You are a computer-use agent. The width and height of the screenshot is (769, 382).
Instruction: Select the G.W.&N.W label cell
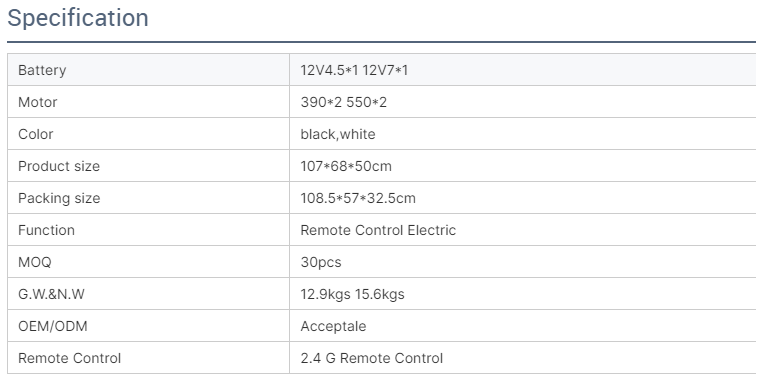point(149,294)
